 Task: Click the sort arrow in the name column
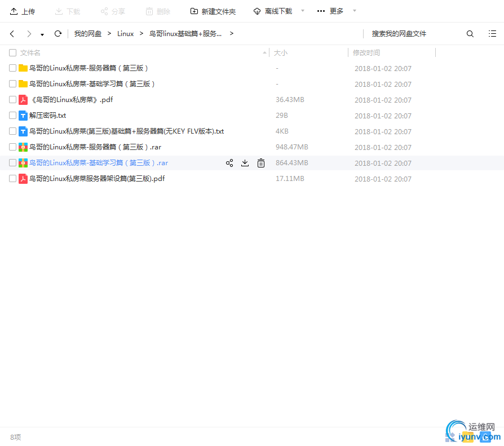pyautogui.click(x=264, y=52)
